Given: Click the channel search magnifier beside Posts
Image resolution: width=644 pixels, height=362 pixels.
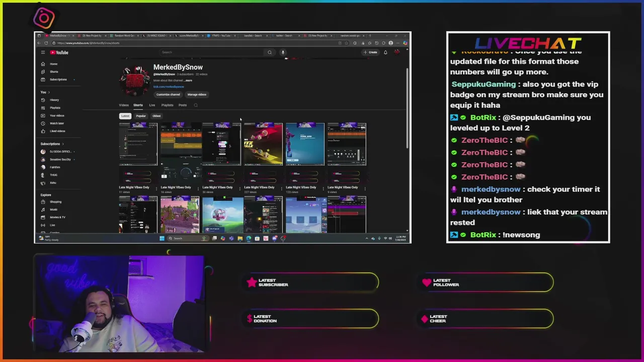Looking at the screenshot, I should [196, 105].
